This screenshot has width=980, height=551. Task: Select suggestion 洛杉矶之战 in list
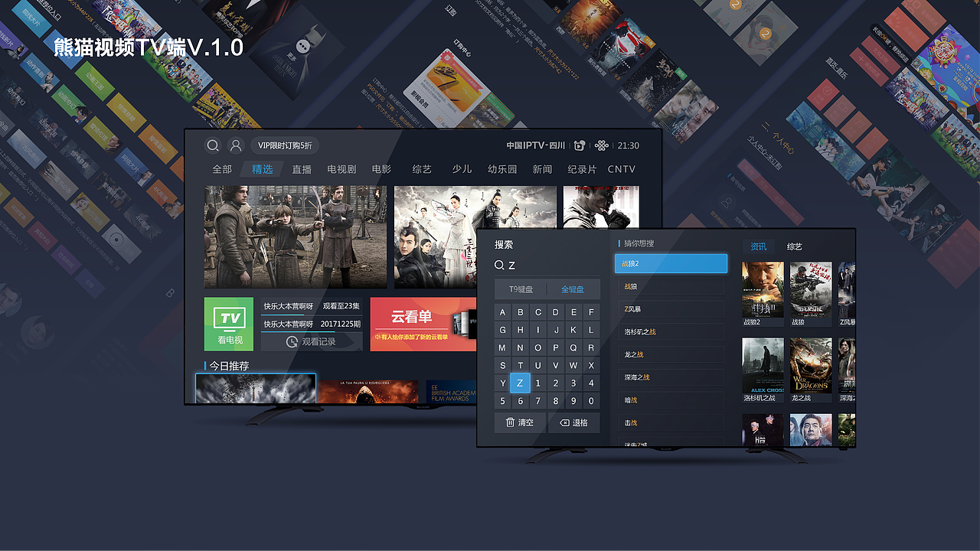coord(671,331)
